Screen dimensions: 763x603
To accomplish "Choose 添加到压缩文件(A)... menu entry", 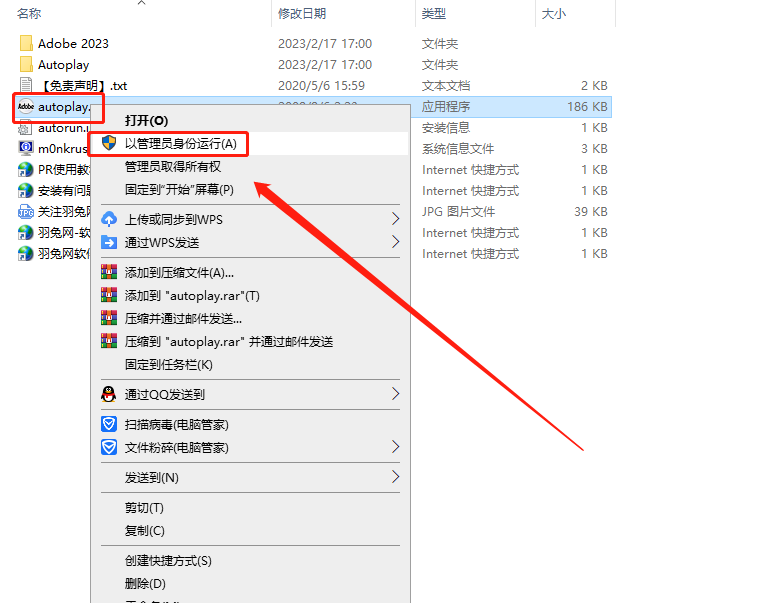I will (x=179, y=273).
